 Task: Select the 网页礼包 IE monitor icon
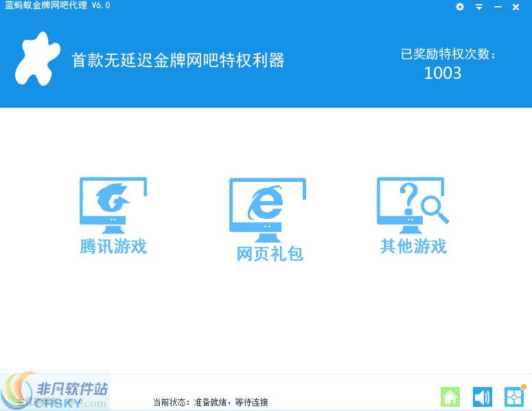tap(268, 210)
